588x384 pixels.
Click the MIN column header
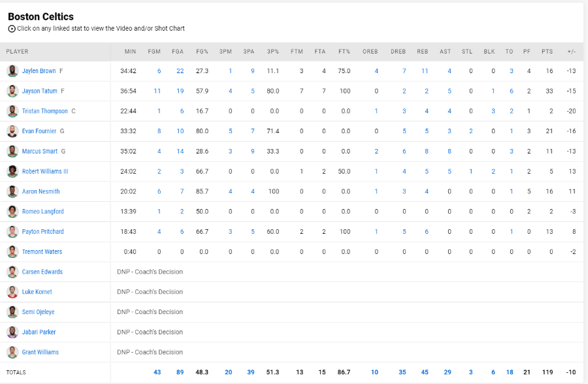(130, 52)
